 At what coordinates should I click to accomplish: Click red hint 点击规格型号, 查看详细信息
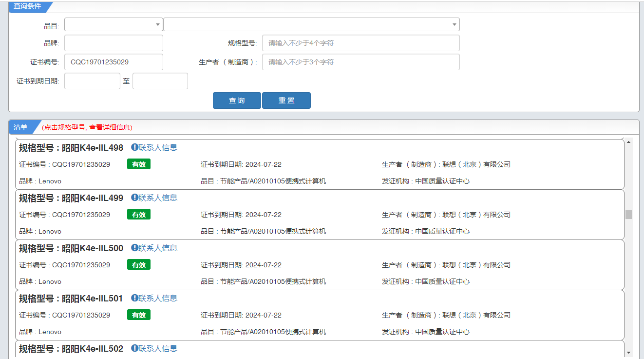point(87,127)
